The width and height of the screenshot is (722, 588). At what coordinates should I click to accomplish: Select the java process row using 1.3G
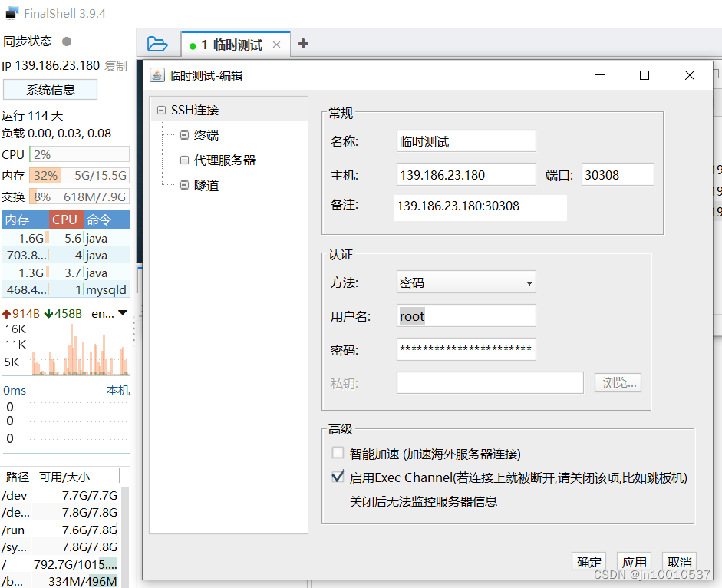click(x=66, y=273)
